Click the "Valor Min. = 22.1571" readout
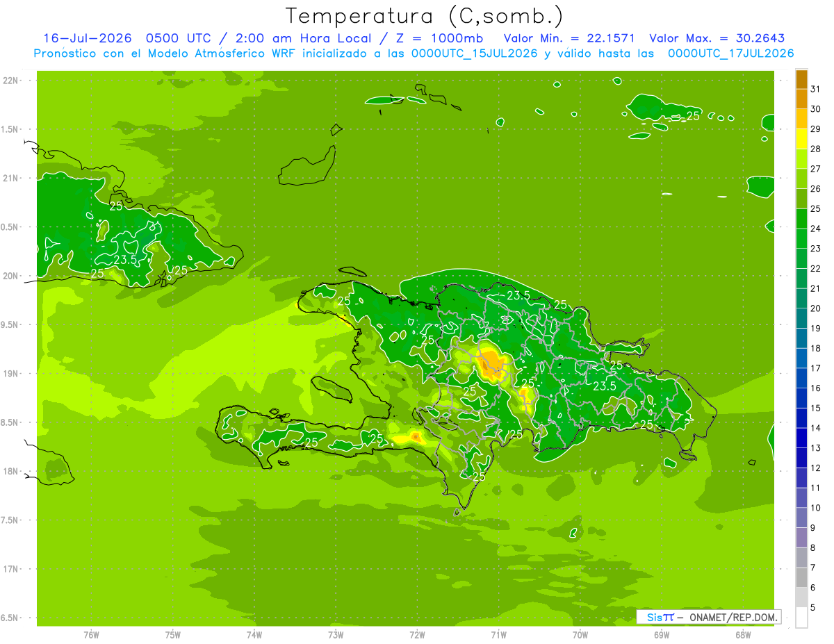Screen dimensions: 834x644 click(570, 38)
